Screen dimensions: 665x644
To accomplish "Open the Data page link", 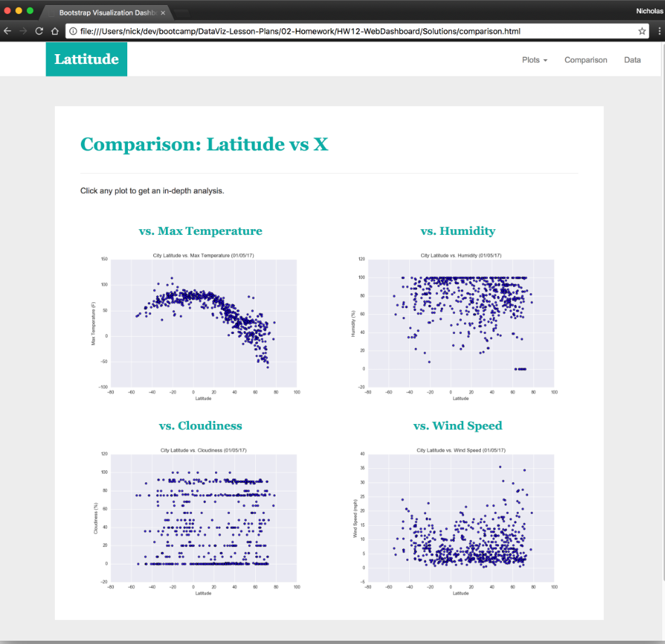I will 632,60.
